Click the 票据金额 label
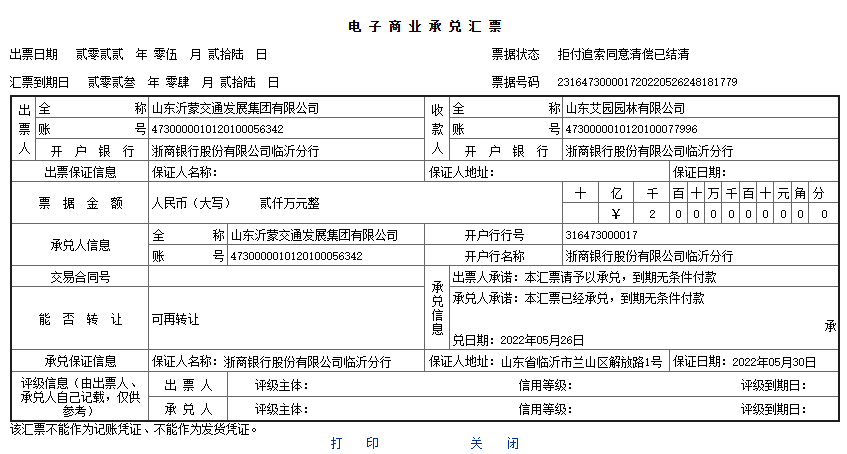 (80, 203)
